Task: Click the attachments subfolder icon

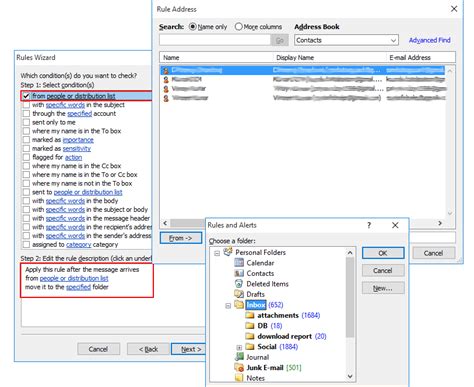Action: [250, 315]
